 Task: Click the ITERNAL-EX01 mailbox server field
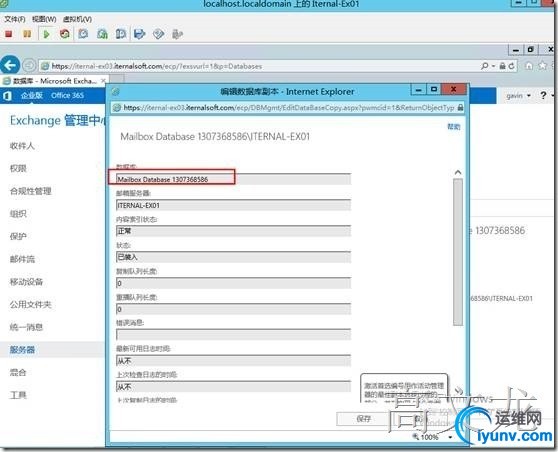(x=233, y=205)
